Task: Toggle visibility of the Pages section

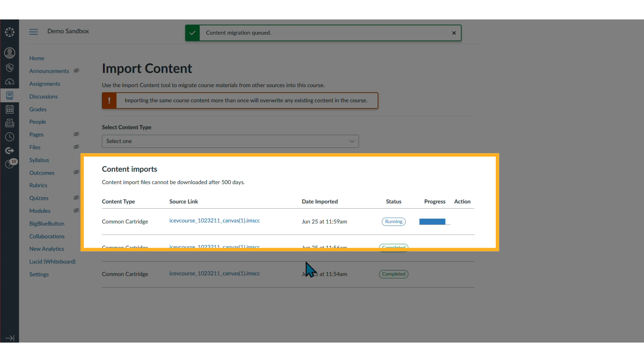Action: [x=76, y=134]
